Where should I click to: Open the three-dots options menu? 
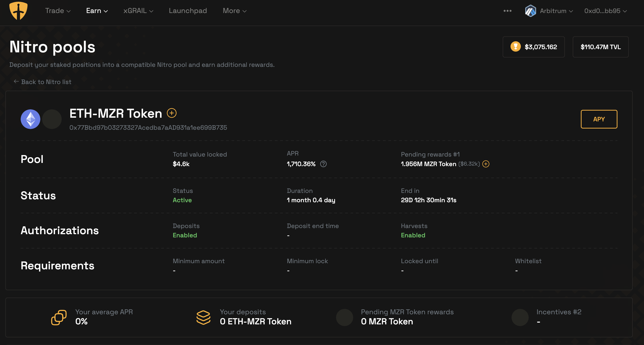pyautogui.click(x=507, y=11)
